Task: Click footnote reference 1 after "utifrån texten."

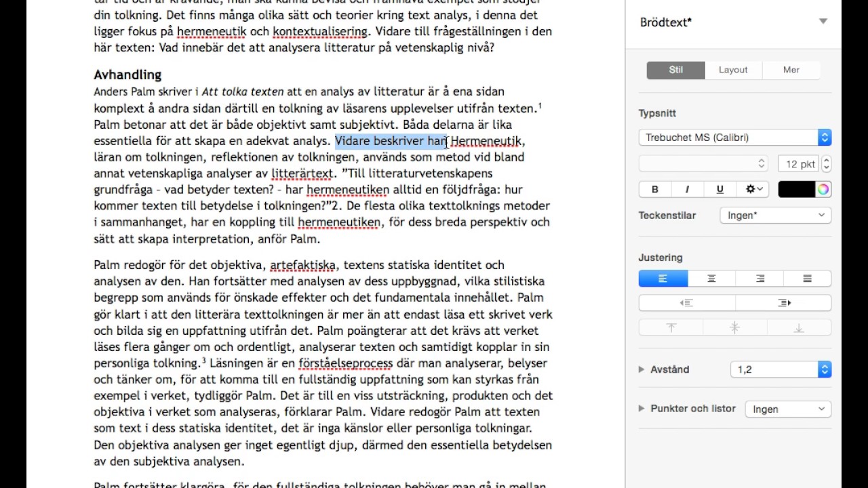Action: 540,106
